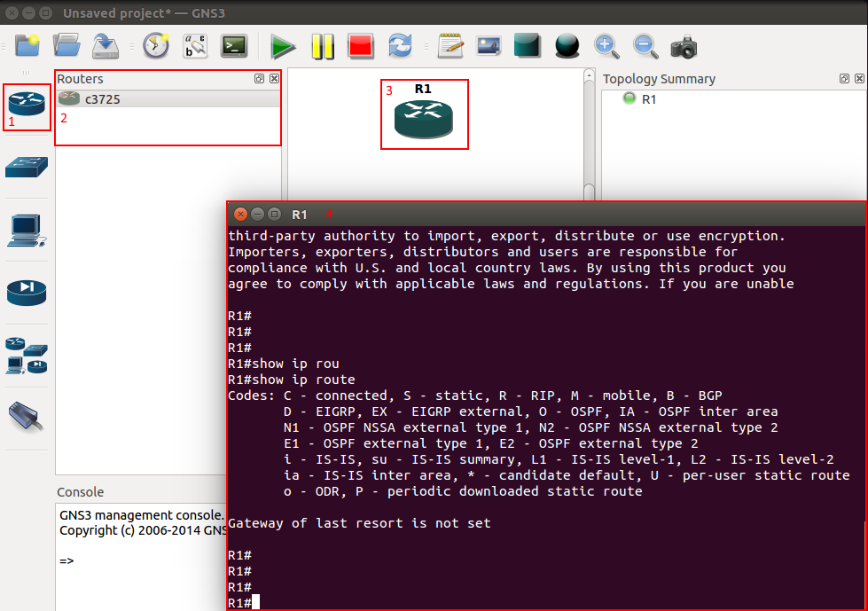Image resolution: width=868 pixels, height=611 pixels.
Task: Click 'Gateway of last resort is not set'
Action: [359, 523]
